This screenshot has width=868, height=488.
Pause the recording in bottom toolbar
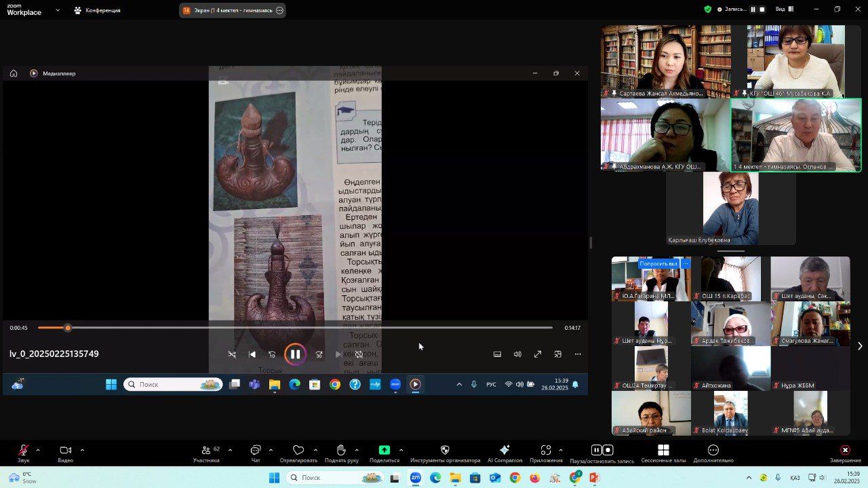pyautogui.click(x=596, y=450)
